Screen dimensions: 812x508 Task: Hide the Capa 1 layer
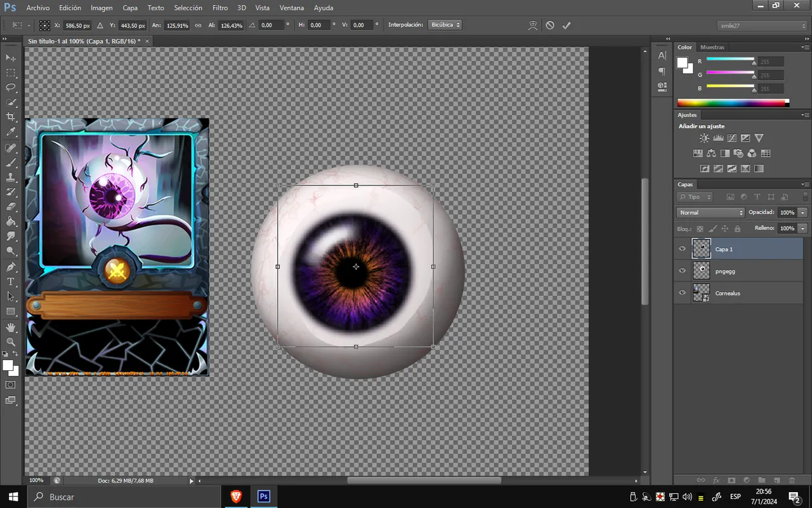coord(683,249)
